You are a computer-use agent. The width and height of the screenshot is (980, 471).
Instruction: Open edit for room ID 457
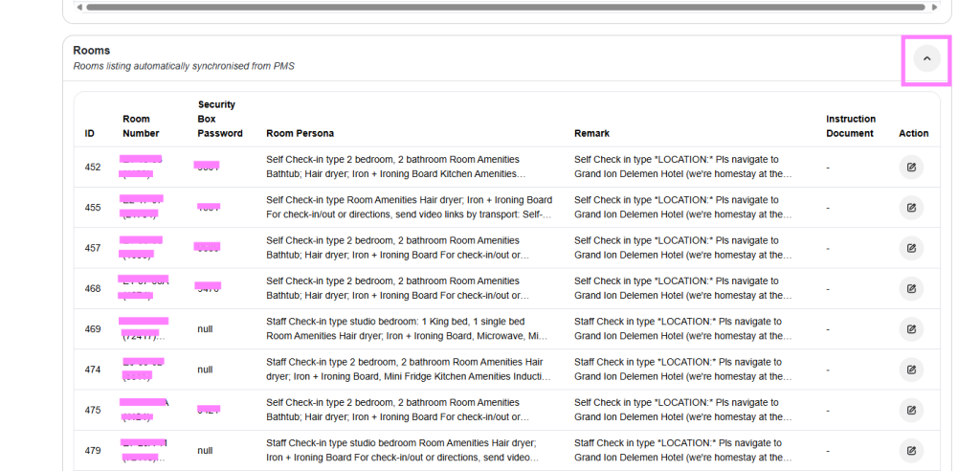911,248
